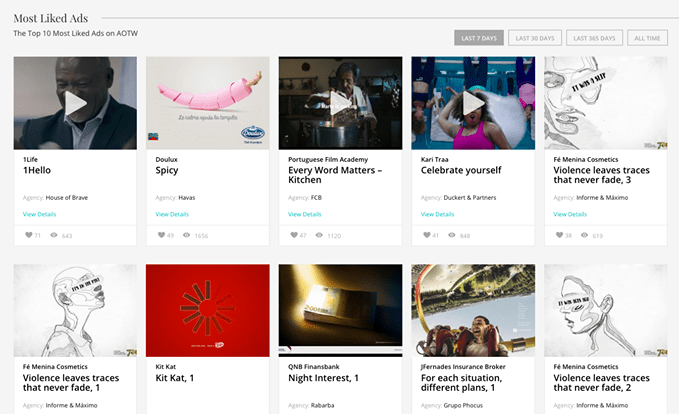Open View Details for Violence leaves traces, 3
679x414 pixels.
tap(570, 214)
